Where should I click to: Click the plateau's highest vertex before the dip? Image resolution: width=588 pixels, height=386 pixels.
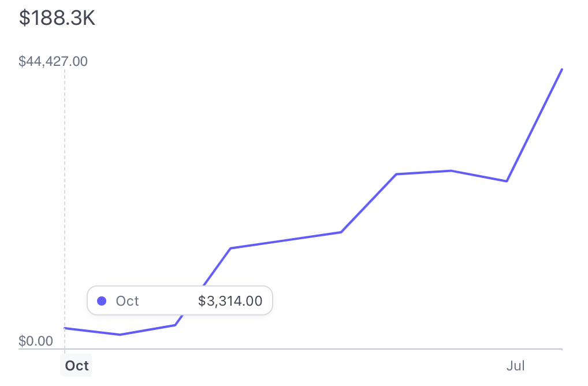451,170
